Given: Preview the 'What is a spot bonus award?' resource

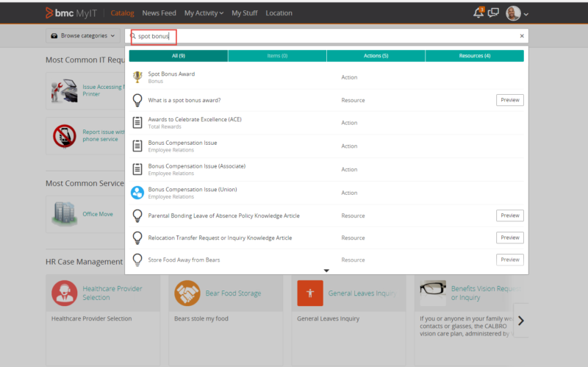Looking at the screenshot, I should (x=509, y=100).
